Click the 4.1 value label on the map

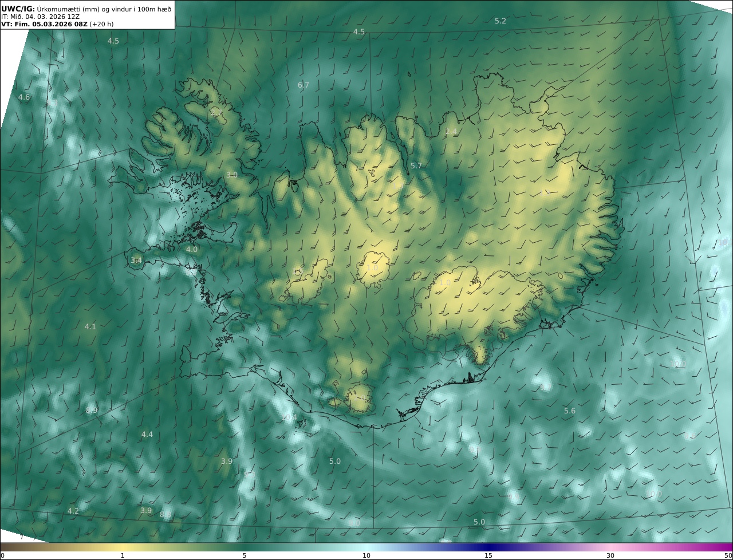pyautogui.click(x=90, y=327)
